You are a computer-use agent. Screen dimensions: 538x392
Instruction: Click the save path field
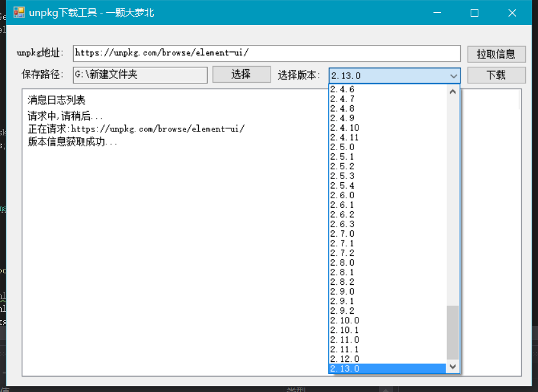(x=140, y=75)
